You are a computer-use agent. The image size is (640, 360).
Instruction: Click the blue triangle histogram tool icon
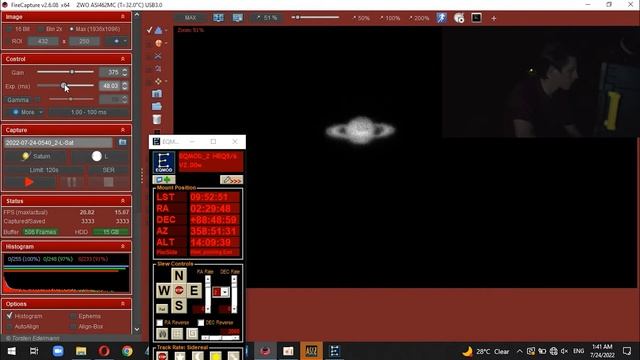tap(158, 30)
